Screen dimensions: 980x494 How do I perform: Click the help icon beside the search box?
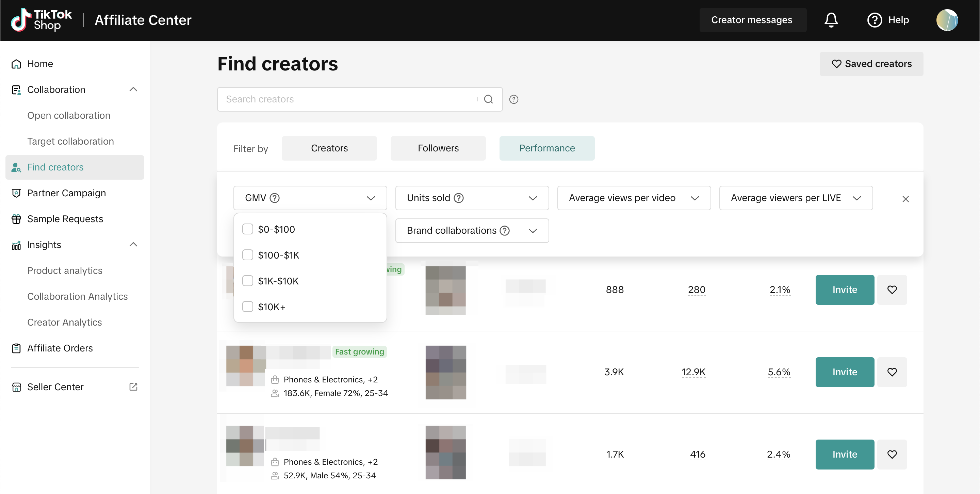coord(513,99)
